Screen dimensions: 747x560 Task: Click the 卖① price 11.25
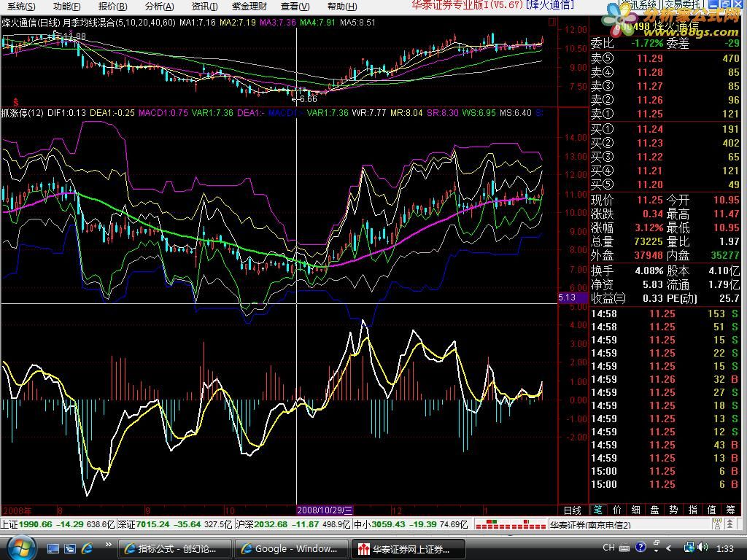click(650, 114)
